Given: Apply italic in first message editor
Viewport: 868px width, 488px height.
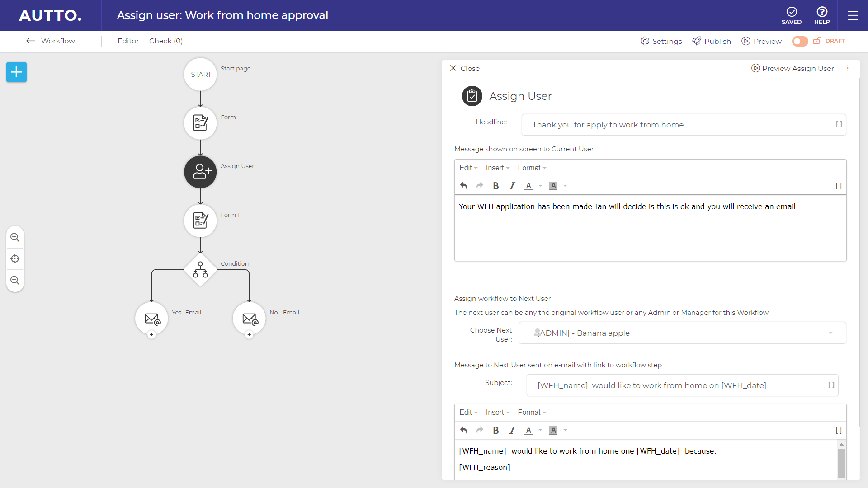Looking at the screenshot, I should (x=512, y=186).
